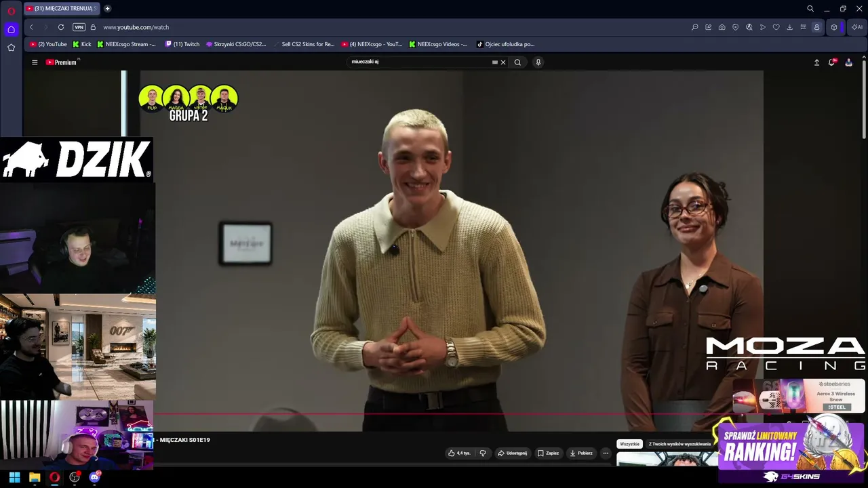Open the Opera AI assistant button
This screenshot has height=488, width=868.
(x=857, y=27)
